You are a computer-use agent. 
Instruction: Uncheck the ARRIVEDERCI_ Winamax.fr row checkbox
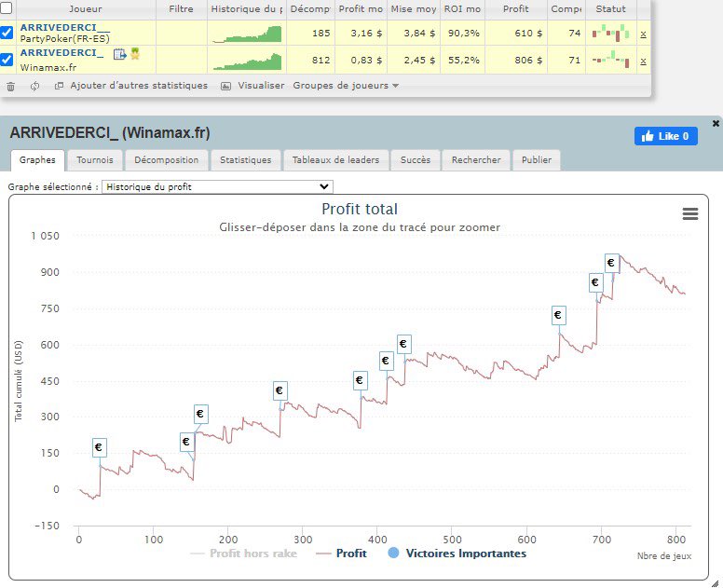pyautogui.click(x=7, y=60)
